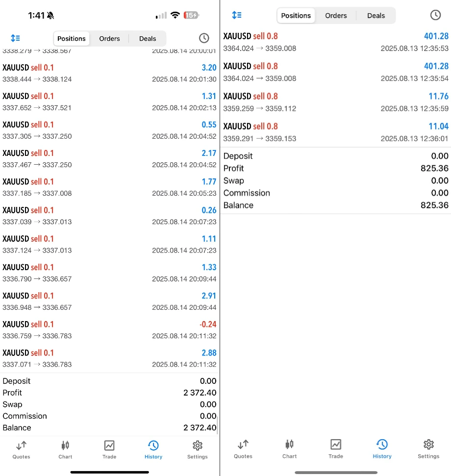Open the XAUUSD trade with 3.20 profit
Viewport: 451px width, 476px height.
(x=109, y=73)
